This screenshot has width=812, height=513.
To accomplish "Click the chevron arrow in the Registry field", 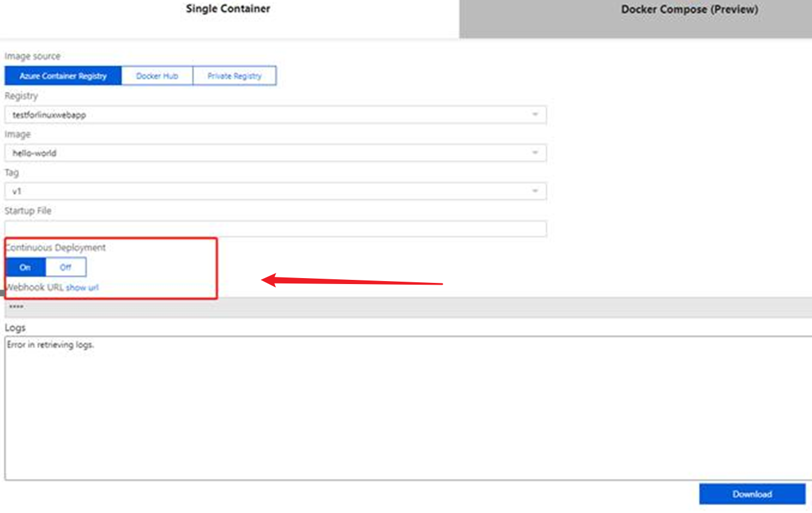I will point(535,114).
